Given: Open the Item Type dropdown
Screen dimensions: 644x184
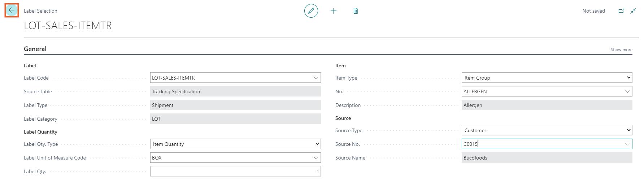Looking at the screenshot, I should [x=628, y=78].
